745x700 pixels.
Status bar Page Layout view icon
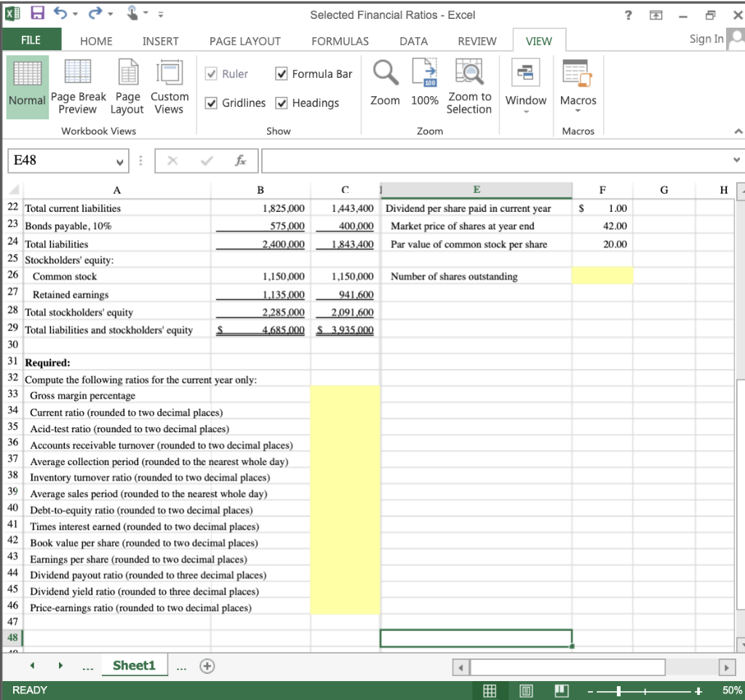(x=525, y=690)
